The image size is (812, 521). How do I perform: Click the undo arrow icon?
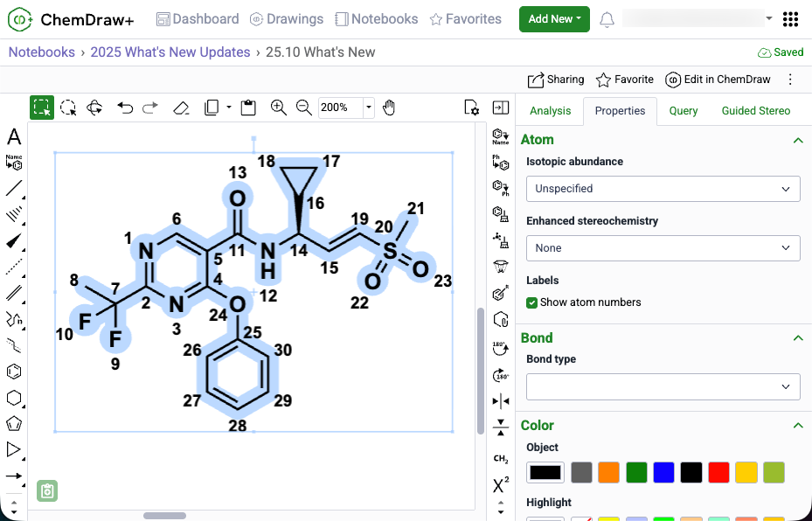click(x=125, y=108)
